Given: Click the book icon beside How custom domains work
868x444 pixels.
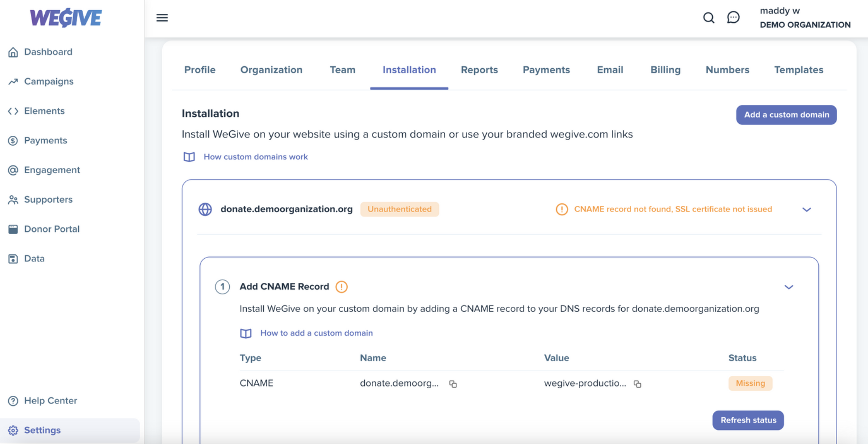Looking at the screenshot, I should (x=189, y=157).
